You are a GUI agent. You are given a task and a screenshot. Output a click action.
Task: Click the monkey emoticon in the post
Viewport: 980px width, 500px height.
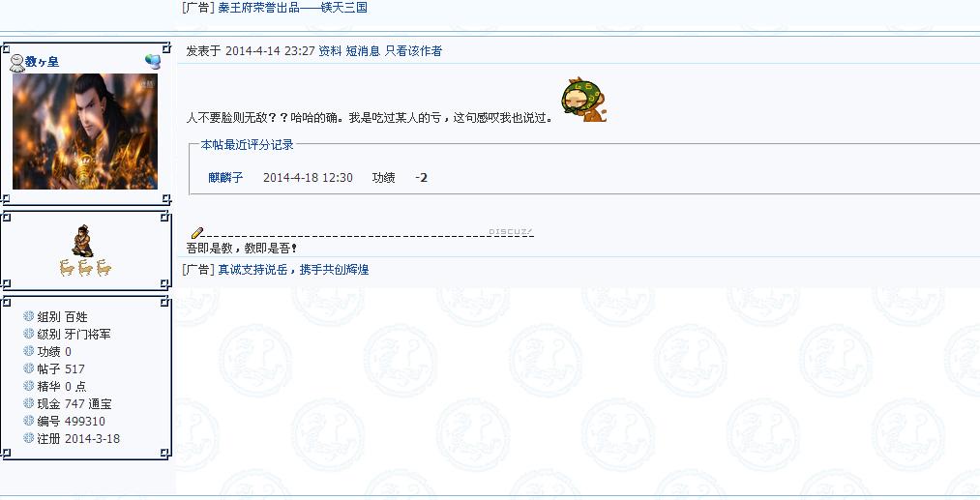[x=584, y=100]
